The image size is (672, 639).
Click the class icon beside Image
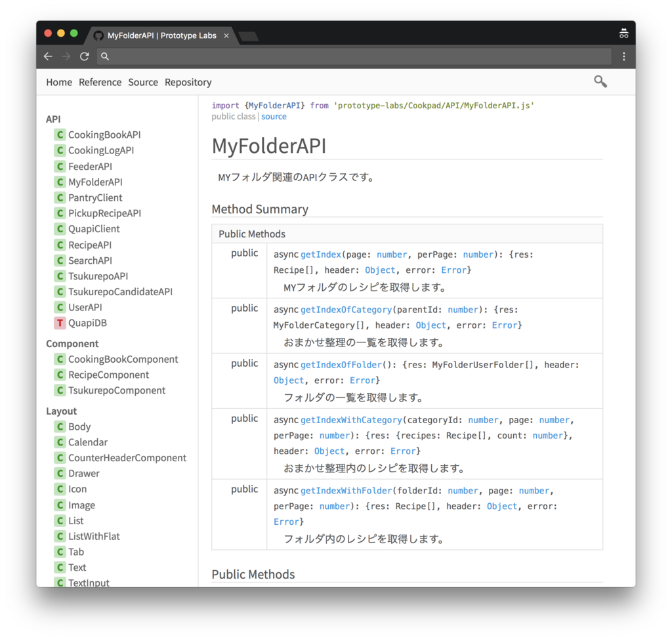[x=60, y=505]
